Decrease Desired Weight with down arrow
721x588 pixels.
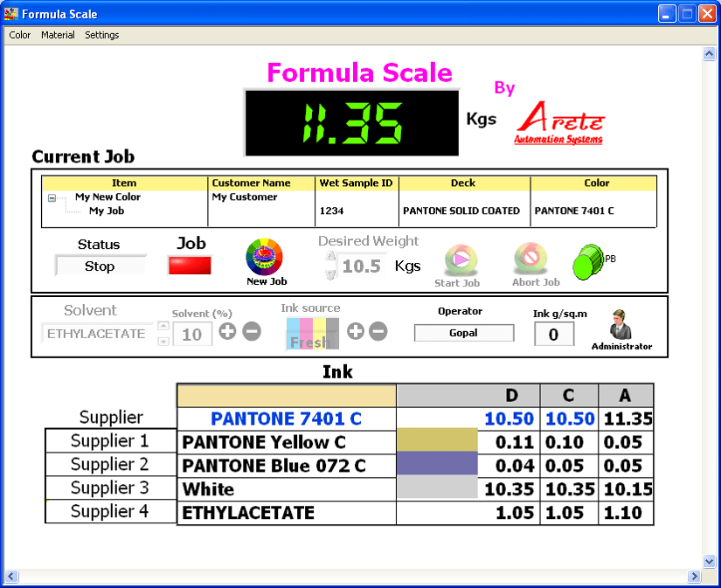click(330, 275)
